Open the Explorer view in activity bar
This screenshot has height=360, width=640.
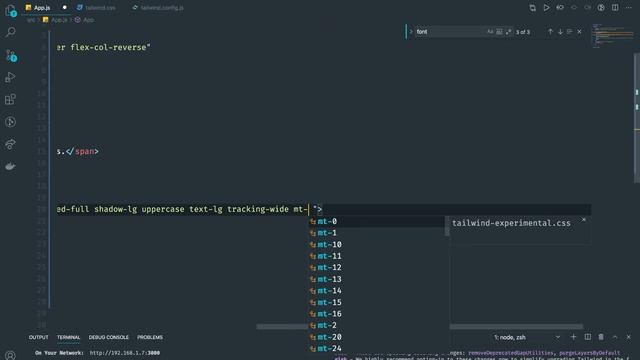click(x=11, y=10)
